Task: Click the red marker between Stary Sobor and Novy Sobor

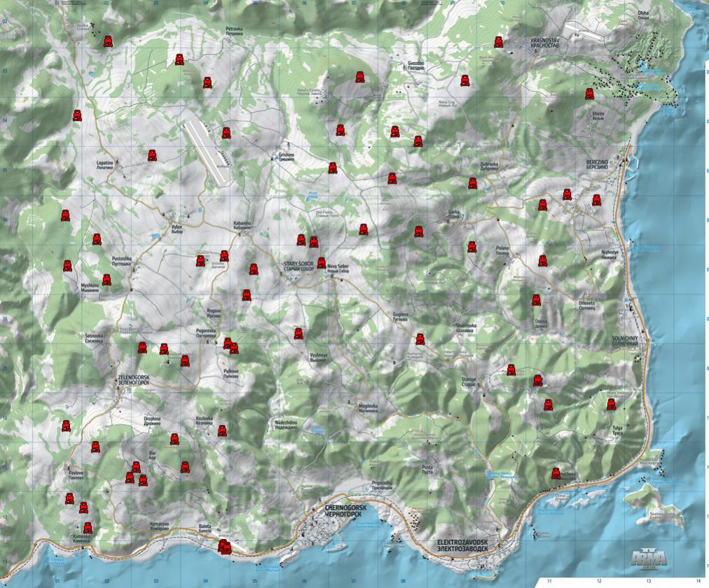Action: pyautogui.click(x=322, y=262)
